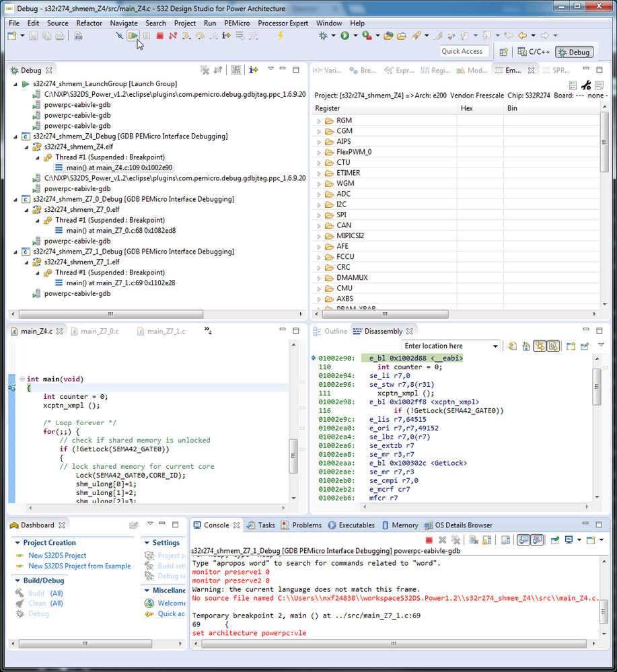Open the Debug launch dropdown arrow
The image size is (617, 672).
pyautogui.click(x=333, y=36)
